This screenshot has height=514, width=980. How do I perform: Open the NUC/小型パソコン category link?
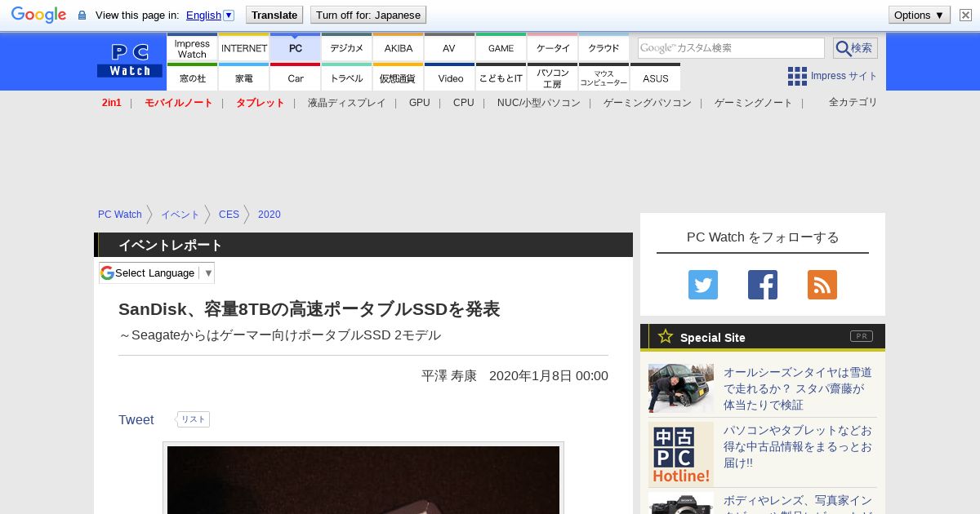[x=538, y=103]
